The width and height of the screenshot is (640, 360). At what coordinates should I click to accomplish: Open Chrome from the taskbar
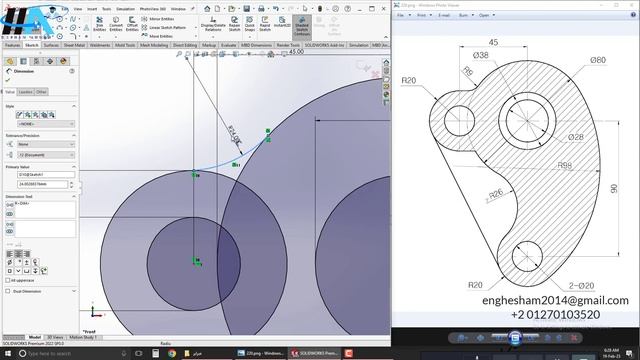pyautogui.click(x=172, y=353)
